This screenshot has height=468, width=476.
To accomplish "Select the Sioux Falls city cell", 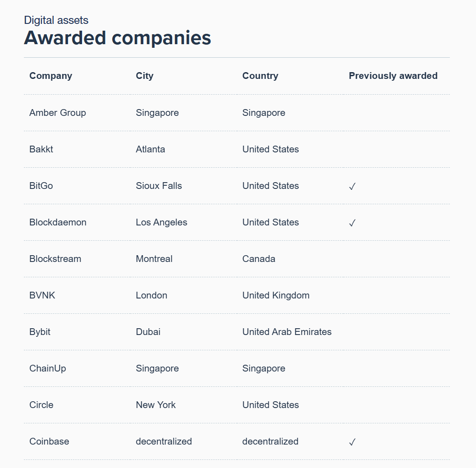I will pyautogui.click(x=159, y=186).
